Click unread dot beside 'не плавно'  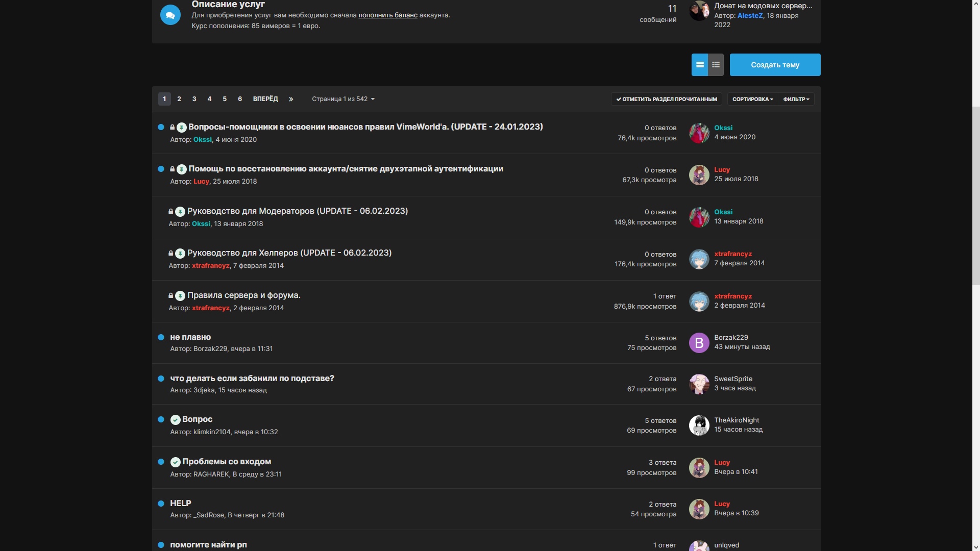coord(161,337)
